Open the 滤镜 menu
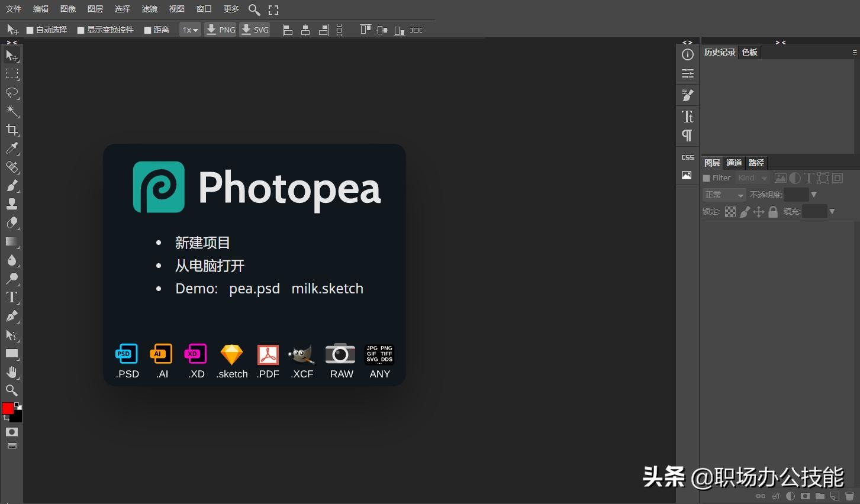The image size is (860, 504). [150, 9]
